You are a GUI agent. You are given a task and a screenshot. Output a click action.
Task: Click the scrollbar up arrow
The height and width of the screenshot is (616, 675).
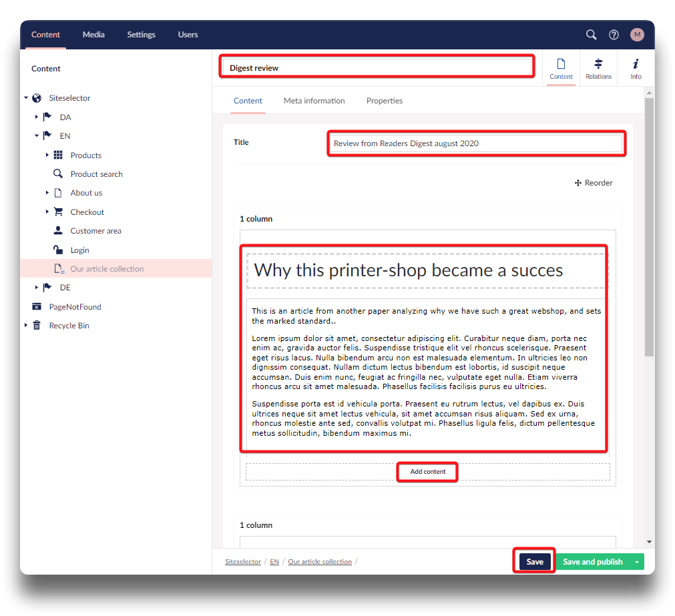[x=649, y=93]
